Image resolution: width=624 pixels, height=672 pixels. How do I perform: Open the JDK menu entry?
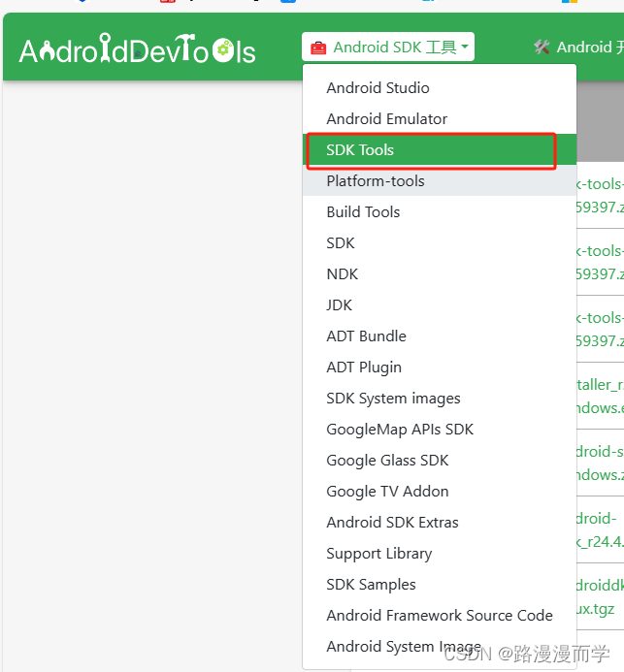point(440,305)
